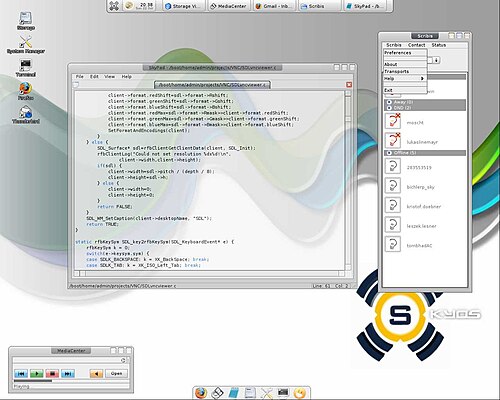Open the Edit menu in SkyPad
This screenshot has height=400, width=500.
[x=94, y=76]
